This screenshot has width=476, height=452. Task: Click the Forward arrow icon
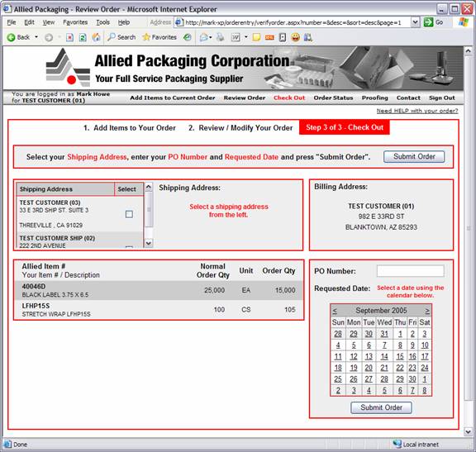pyautogui.click(x=49, y=37)
